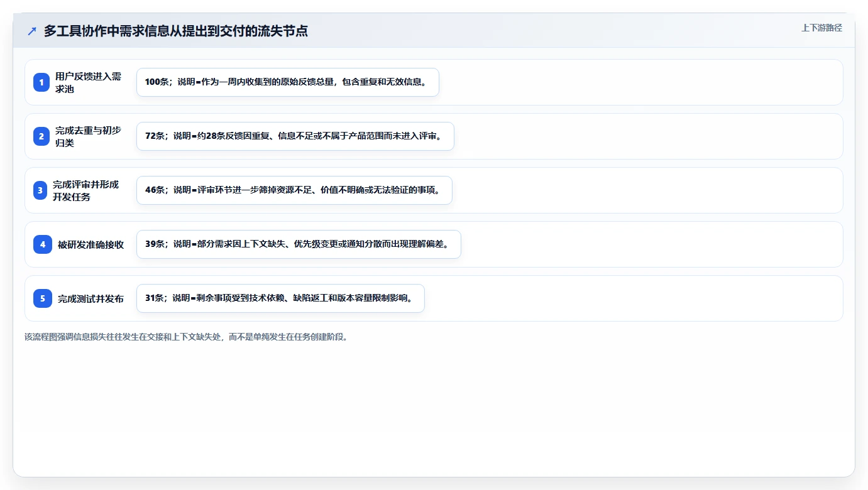Select the step label 完成测试并发布
Viewport: 868px width, 490px height.
click(91, 299)
